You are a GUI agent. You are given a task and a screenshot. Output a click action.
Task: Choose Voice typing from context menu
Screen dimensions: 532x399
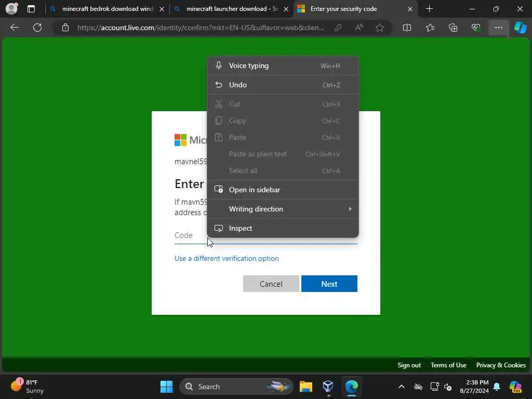283,66
